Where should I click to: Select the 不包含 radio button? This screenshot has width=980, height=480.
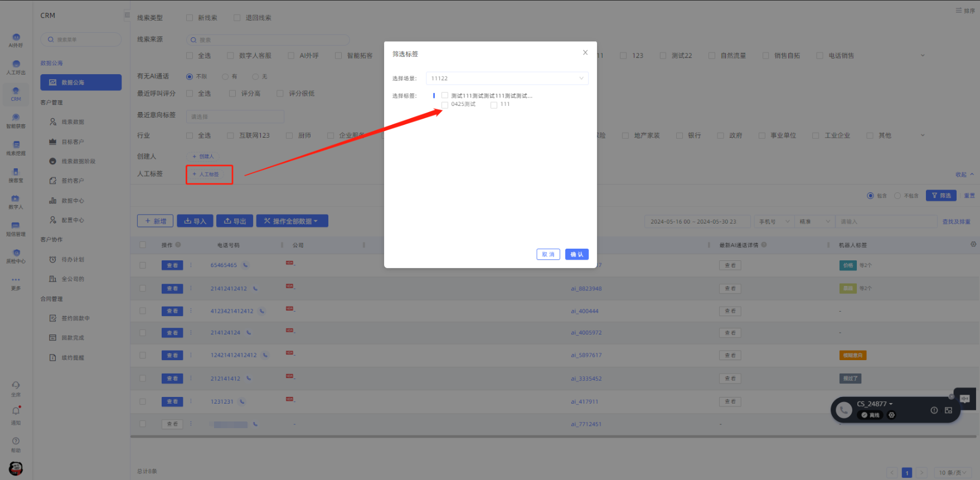click(x=897, y=196)
